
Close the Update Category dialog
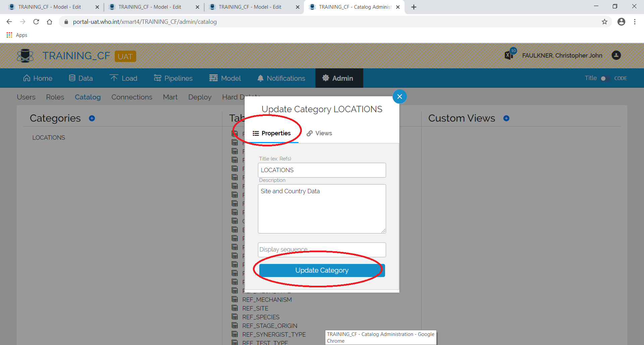point(399,97)
